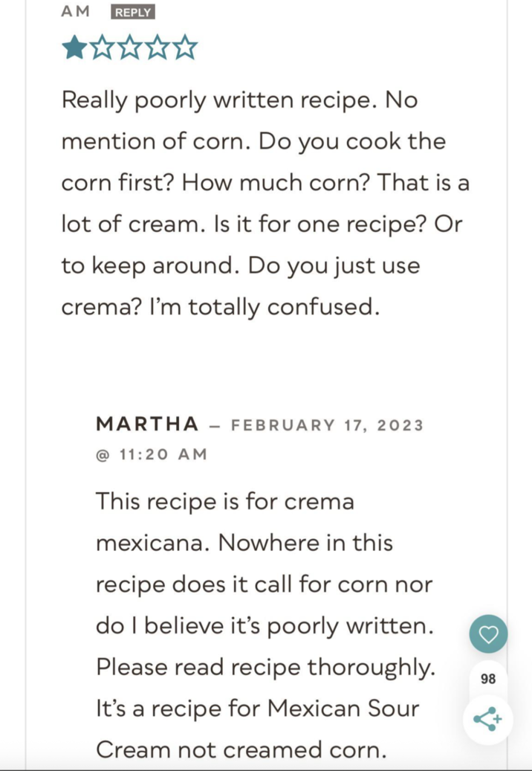Click the @ 11:20 AM timestamp

151,454
